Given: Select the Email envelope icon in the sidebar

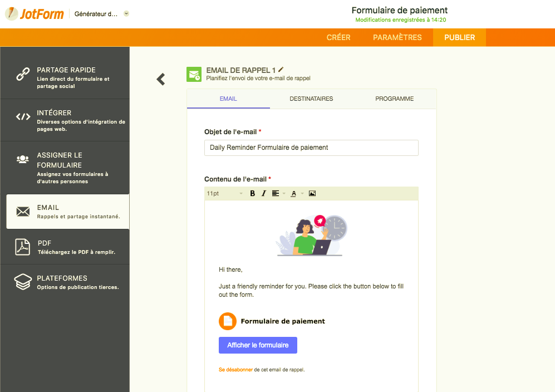Looking at the screenshot, I should pyautogui.click(x=22, y=211).
